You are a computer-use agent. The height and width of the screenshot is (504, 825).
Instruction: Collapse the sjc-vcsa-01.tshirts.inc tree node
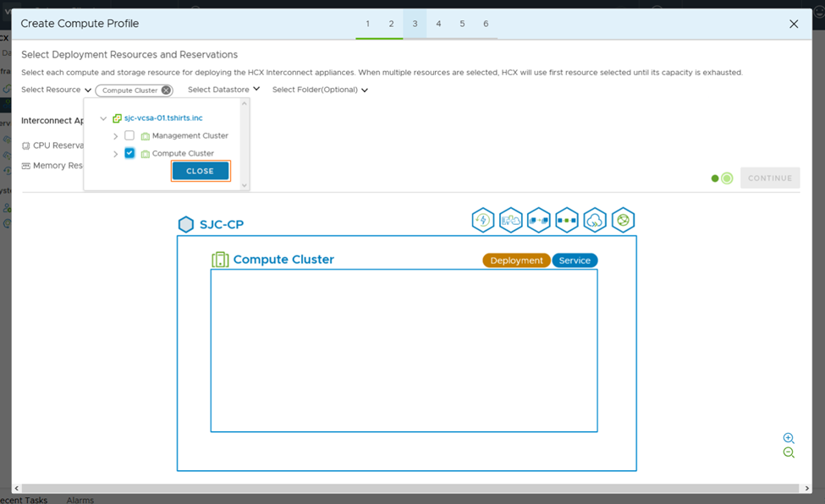[103, 118]
